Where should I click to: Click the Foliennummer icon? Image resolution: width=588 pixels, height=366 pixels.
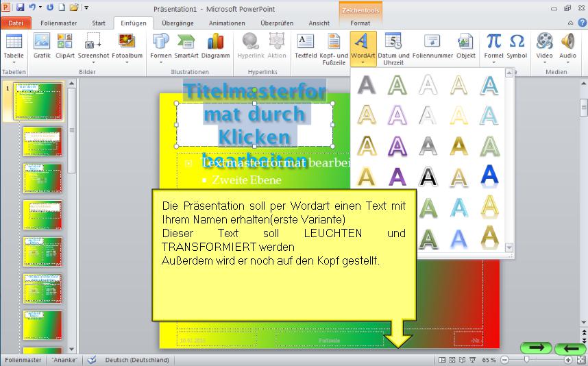432,45
